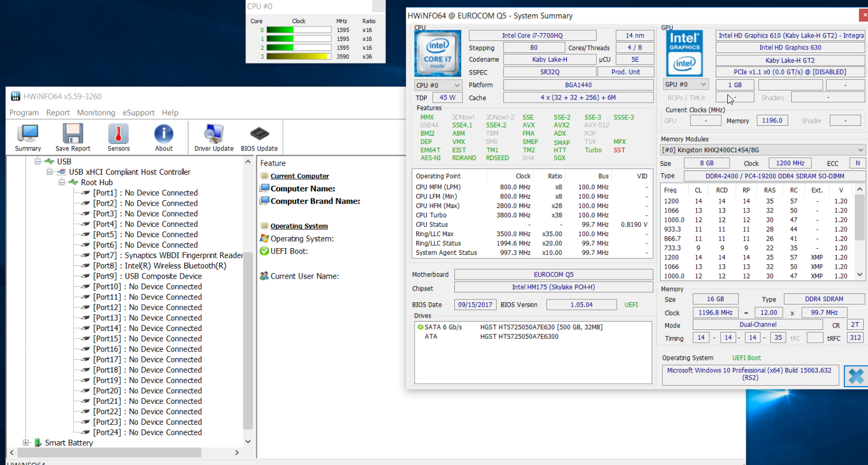Open the Monitoring menu
868x465 pixels.
(96, 113)
